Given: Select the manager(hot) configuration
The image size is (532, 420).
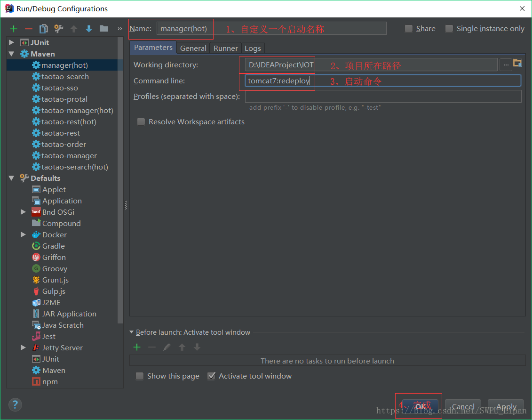Looking at the screenshot, I should pos(65,65).
